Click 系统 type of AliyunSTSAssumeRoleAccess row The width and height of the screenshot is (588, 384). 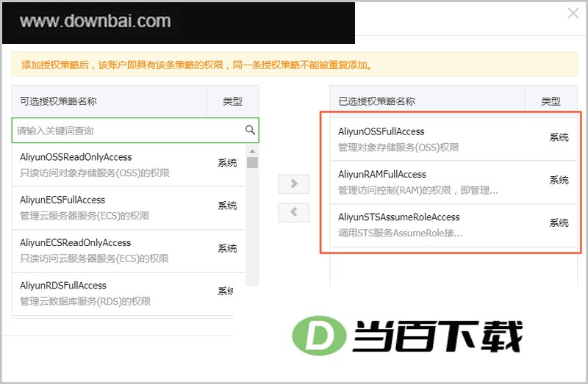pos(559,223)
